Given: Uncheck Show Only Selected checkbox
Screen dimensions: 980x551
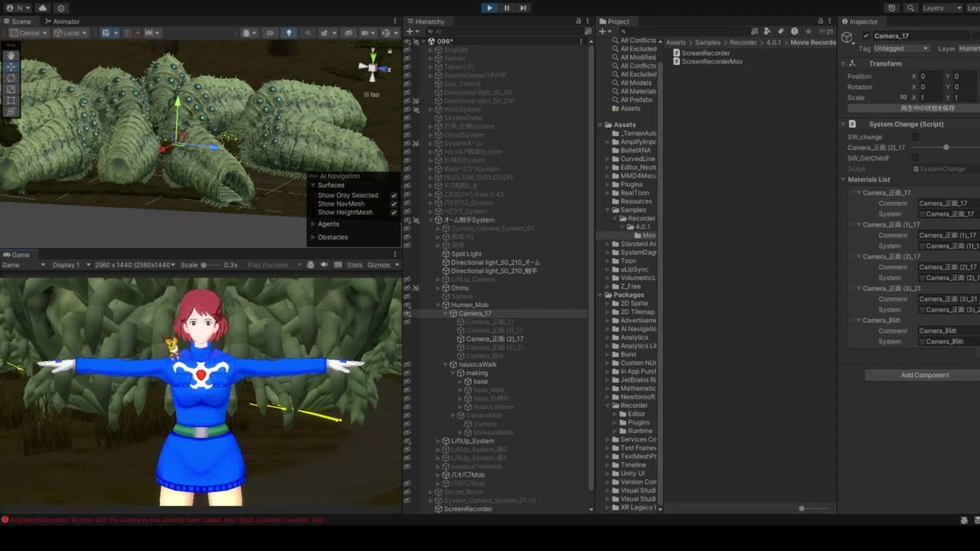Looking at the screenshot, I should pos(394,195).
